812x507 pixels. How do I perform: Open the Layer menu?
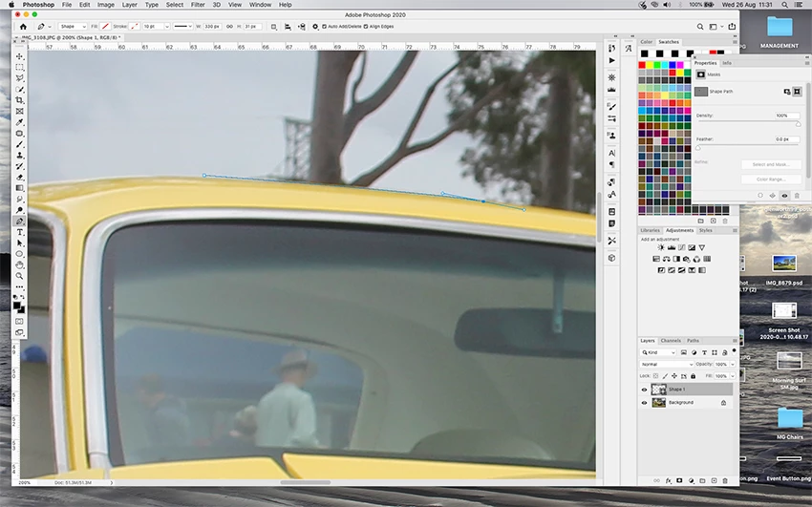130,5
